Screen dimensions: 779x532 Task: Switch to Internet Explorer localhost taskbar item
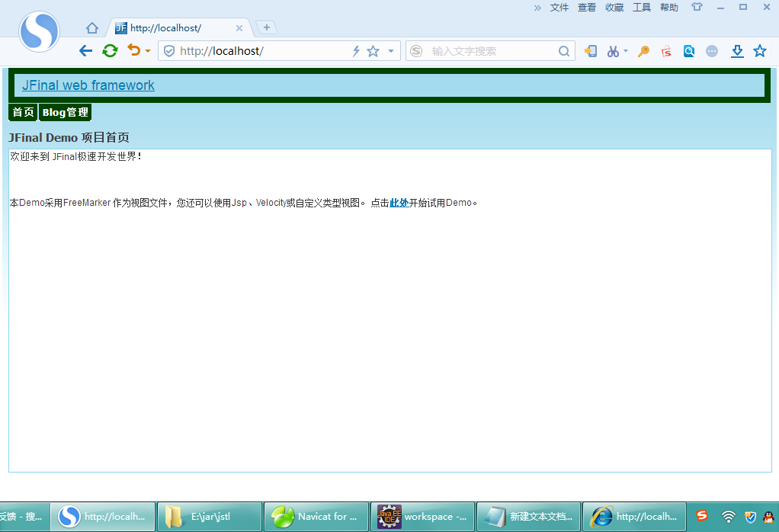click(x=634, y=517)
